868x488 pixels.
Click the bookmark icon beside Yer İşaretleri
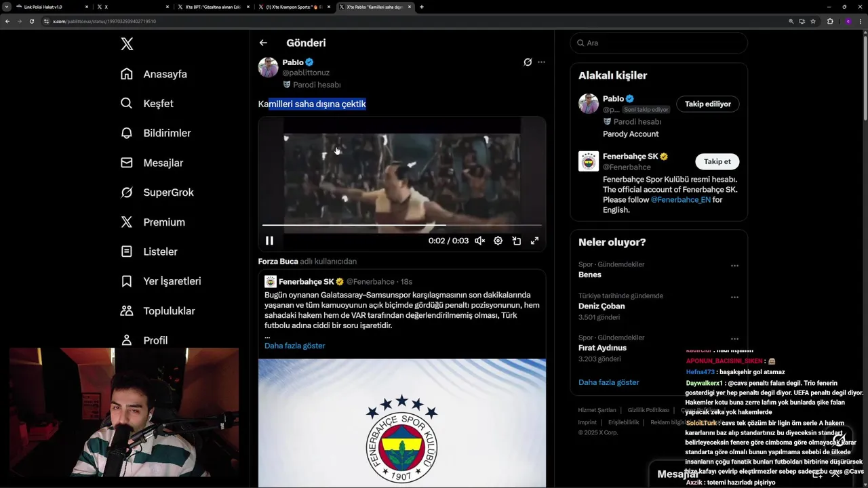[x=127, y=281]
